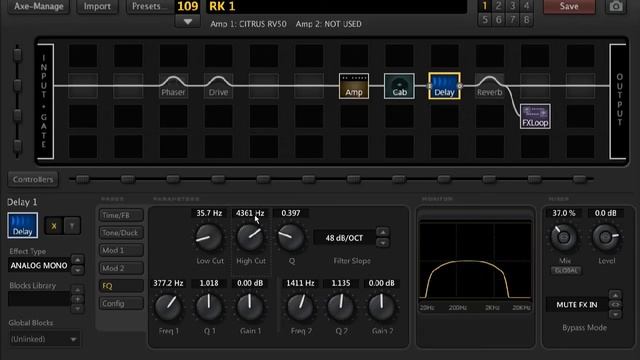Open the Mod 2 page
The height and width of the screenshot is (360, 640).
[x=121, y=268]
